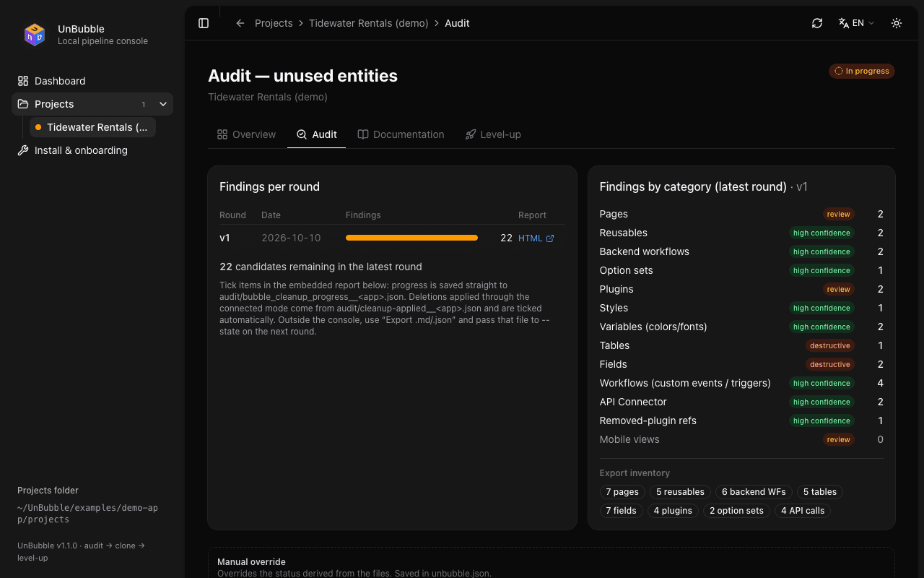
Task: Open the Level-up tab
Action: [493, 134]
